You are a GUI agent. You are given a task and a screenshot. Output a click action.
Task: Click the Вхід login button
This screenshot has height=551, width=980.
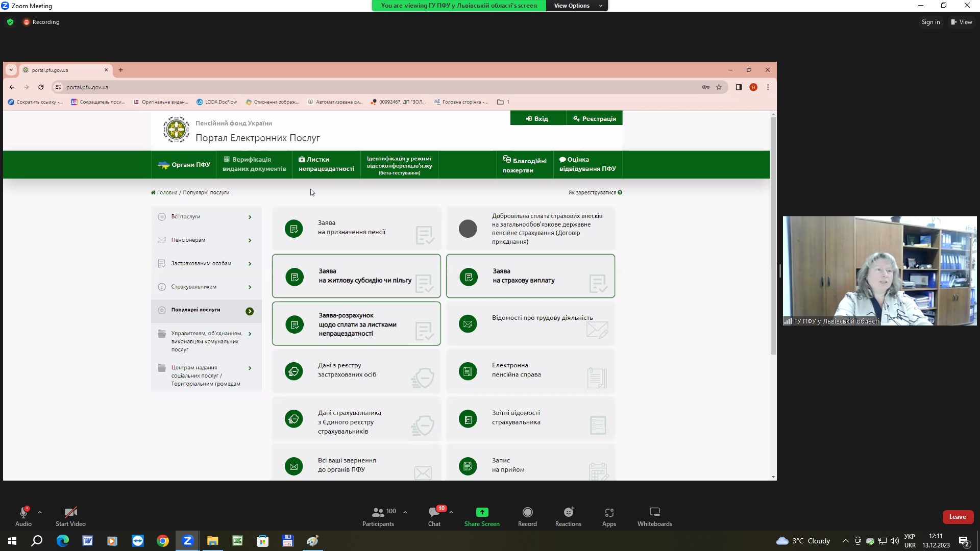[x=537, y=118]
